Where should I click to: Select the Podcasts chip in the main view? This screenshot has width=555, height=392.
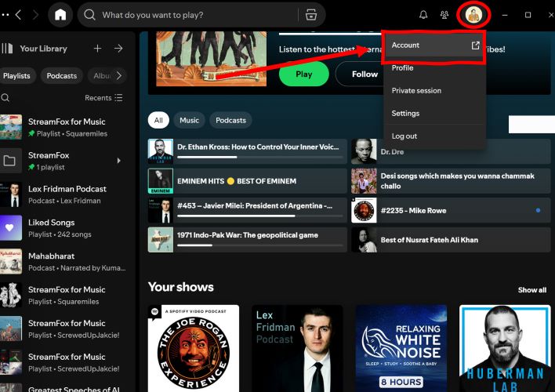tap(230, 121)
